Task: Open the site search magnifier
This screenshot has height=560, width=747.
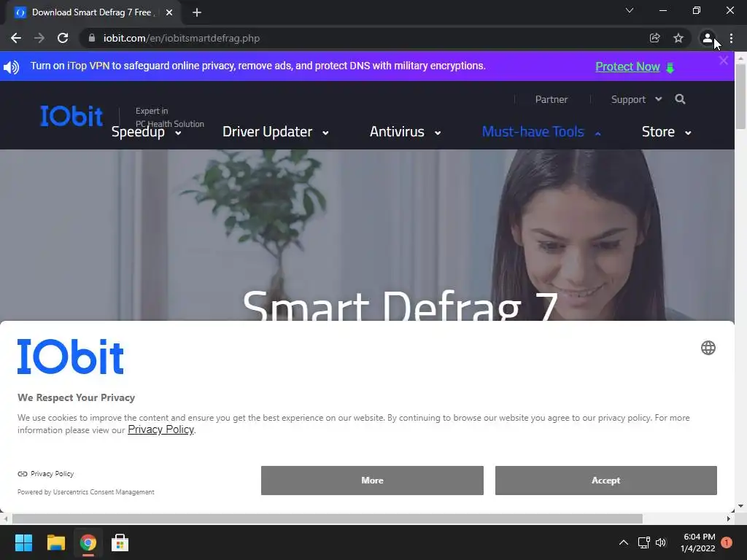Action: [681, 99]
